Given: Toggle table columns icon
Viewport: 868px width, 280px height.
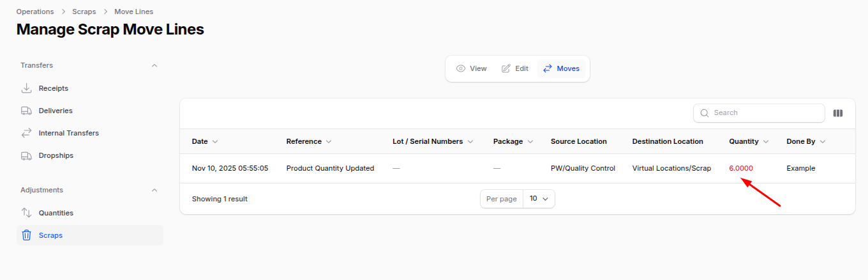Looking at the screenshot, I should pyautogui.click(x=838, y=113).
